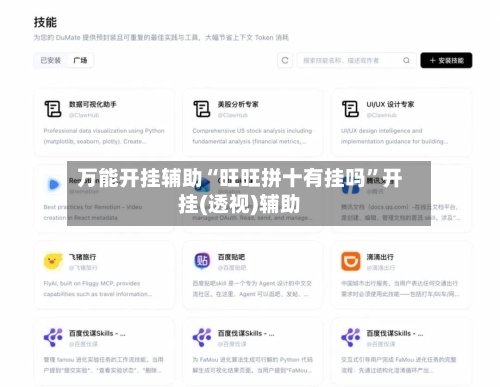500x387 pixels.
Task: Click the @滴滴出行 author label
Action: point(381,268)
